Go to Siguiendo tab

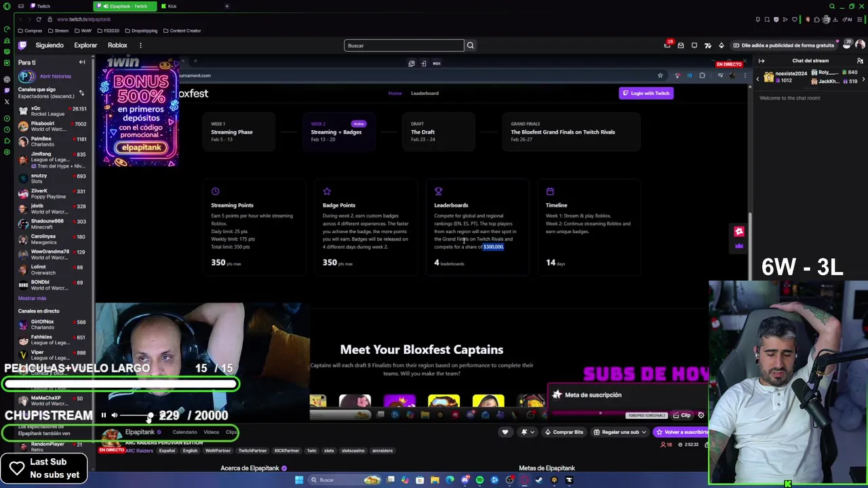[50, 45]
